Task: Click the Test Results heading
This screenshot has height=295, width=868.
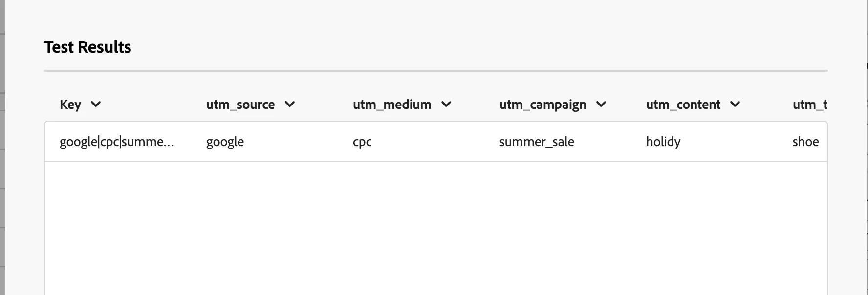Action: tap(88, 46)
